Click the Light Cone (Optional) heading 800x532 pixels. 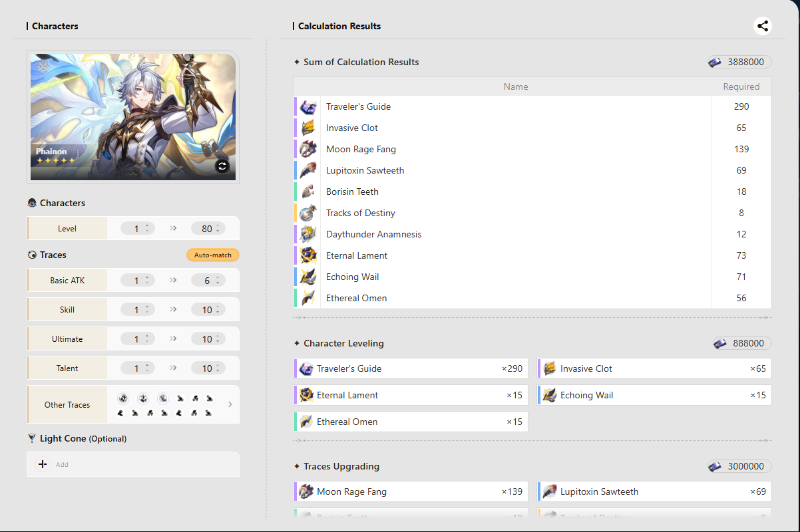point(83,438)
